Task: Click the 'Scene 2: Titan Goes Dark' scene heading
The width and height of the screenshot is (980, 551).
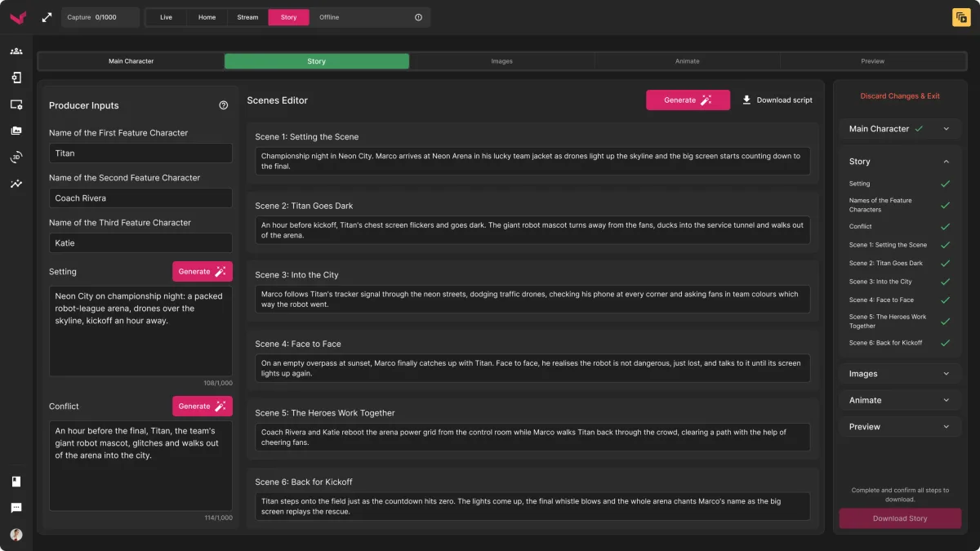Action: (304, 206)
